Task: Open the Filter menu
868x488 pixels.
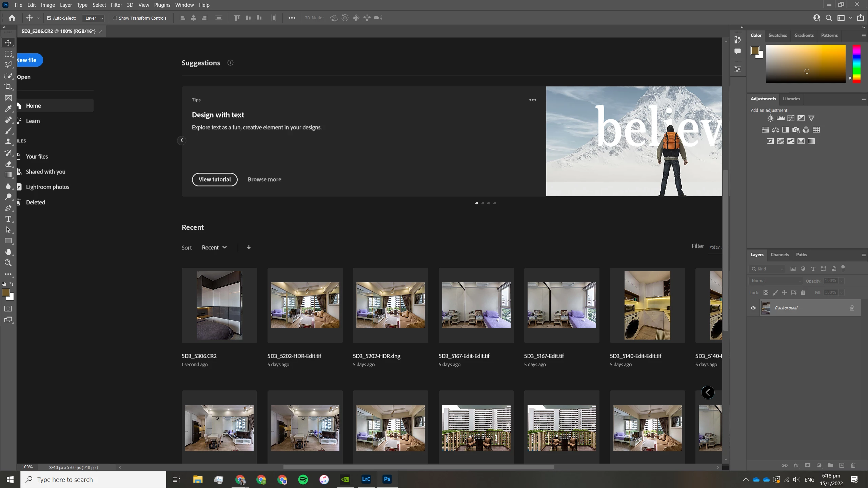Action: point(116,5)
